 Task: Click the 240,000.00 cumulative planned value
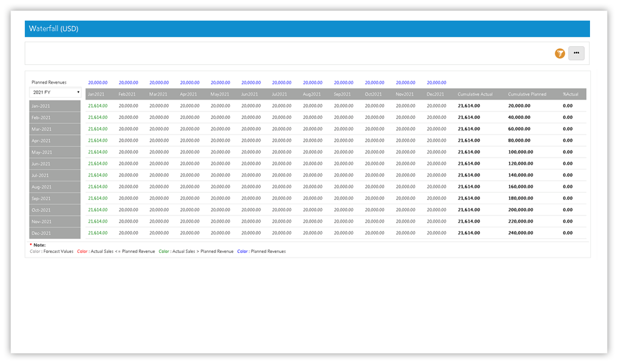[520, 233]
